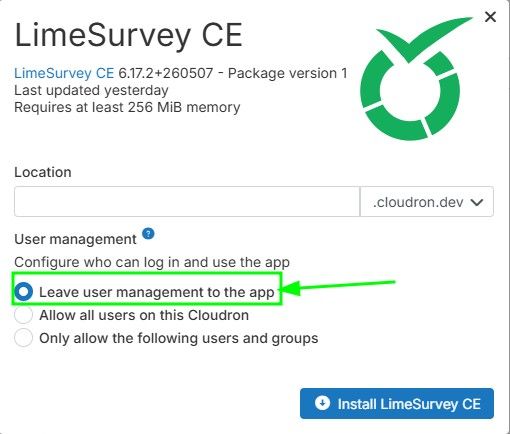This screenshot has width=510, height=434.
Task: Click Requires at least 256 MiB memory text
Action: click(127, 107)
